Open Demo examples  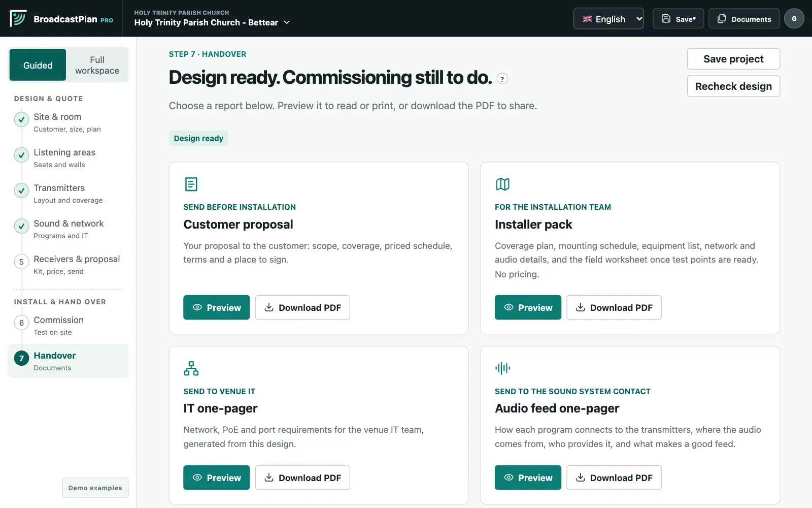tap(95, 488)
